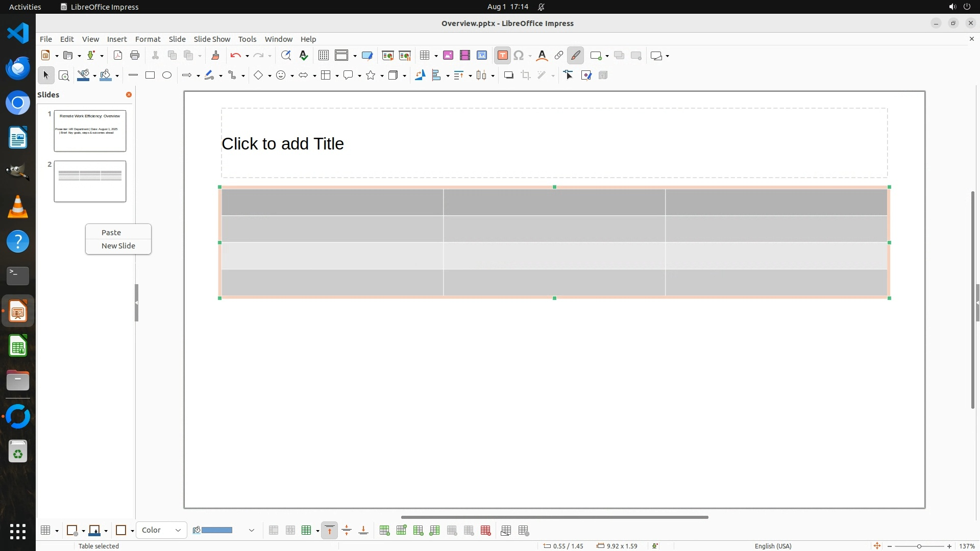This screenshot has height=551, width=980.
Task: Select the Rectangle drawing tool
Action: pyautogui.click(x=150, y=76)
